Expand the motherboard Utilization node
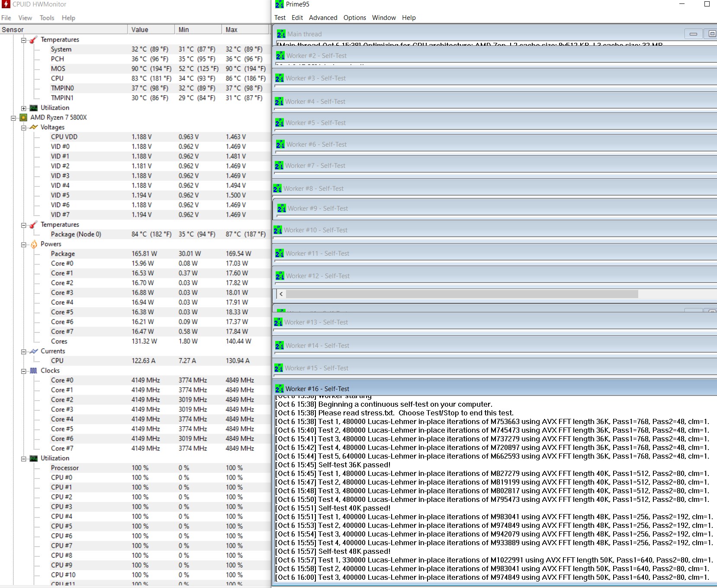The width and height of the screenshot is (717, 588). [x=24, y=108]
